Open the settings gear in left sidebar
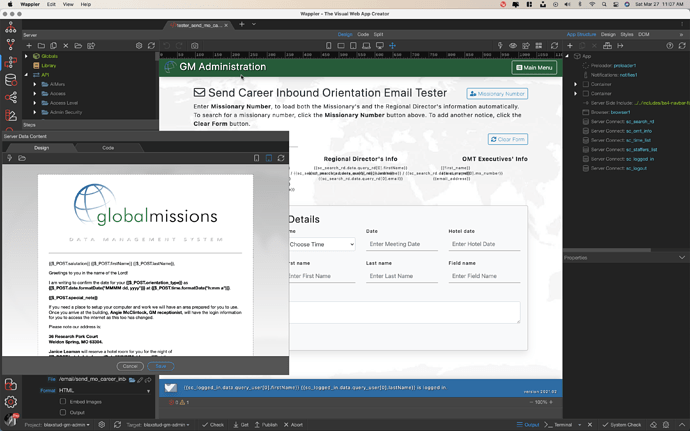Viewport: 690px width, 431px height. pos(11,402)
